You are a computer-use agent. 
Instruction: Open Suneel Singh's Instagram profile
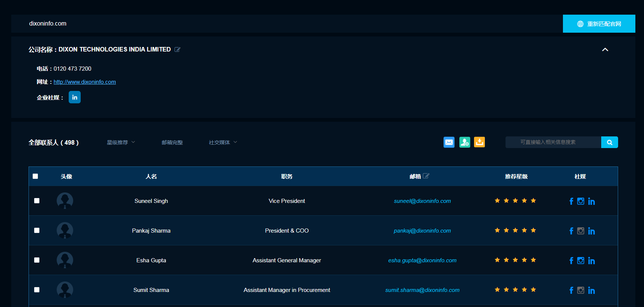coord(581,201)
